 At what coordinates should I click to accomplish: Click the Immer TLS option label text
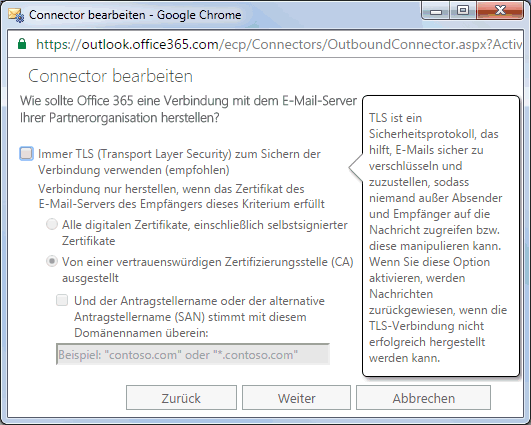tap(179, 162)
